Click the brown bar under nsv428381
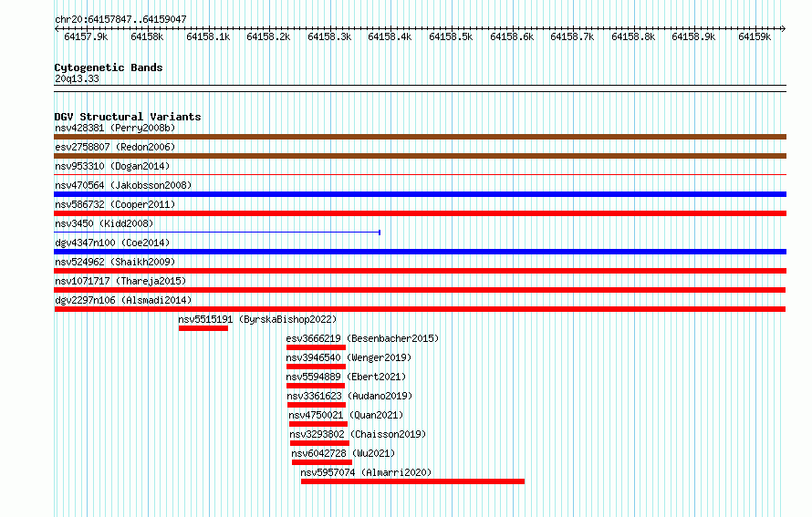Screen dimensions: 812x517 (x=420, y=137)
